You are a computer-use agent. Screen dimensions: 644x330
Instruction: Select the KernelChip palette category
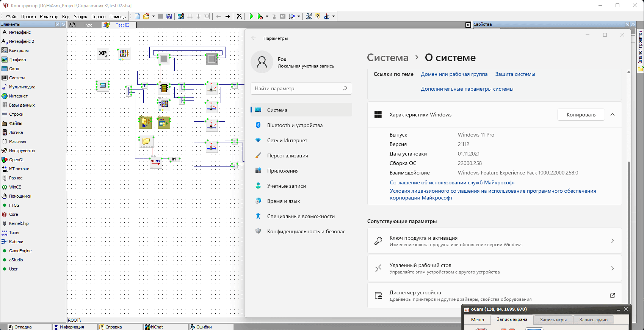pyautogui.click(x=19, y=223)
